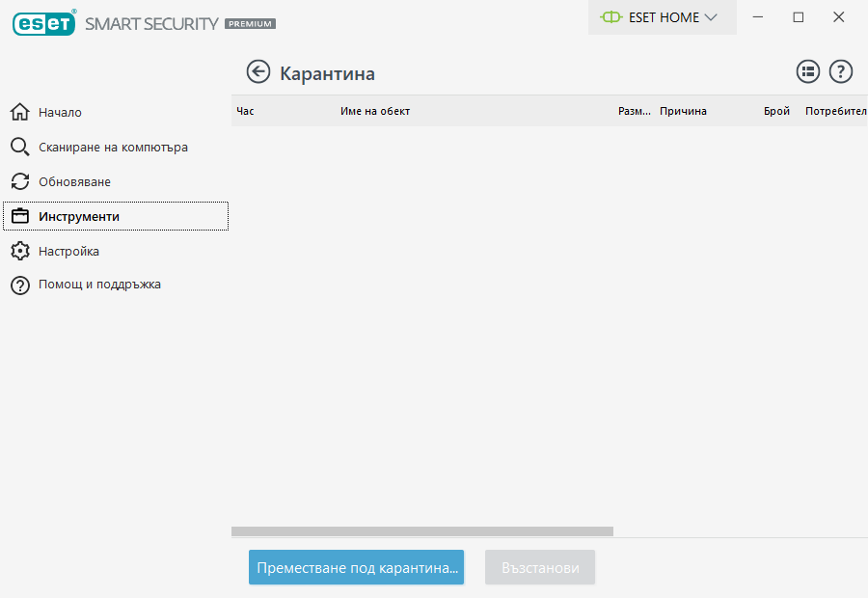
Task: Click the Възстанови button
Action: click(x=540, y=567)
